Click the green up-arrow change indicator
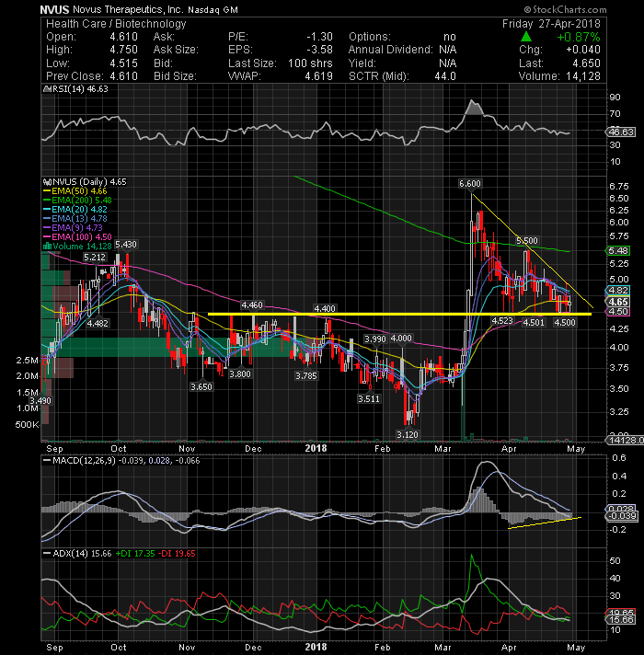Viewport: 644px width, 655px height. [x=526, y=37]
